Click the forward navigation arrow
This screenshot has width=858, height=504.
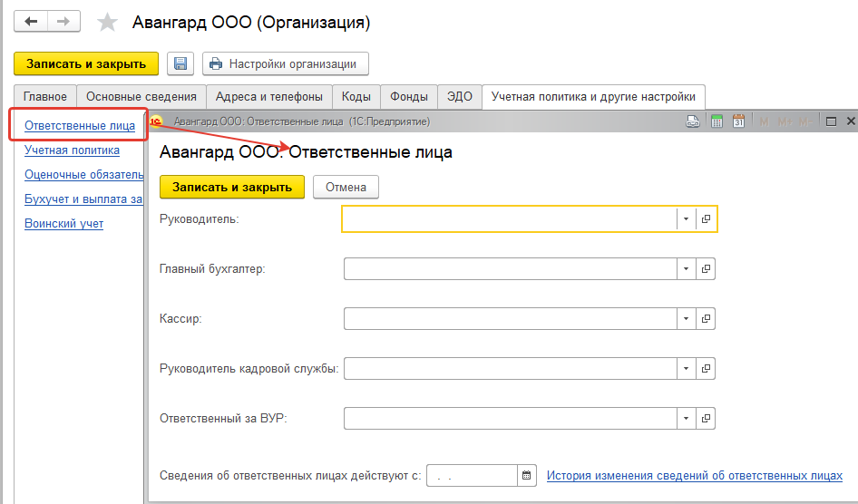tap(63, 21)
